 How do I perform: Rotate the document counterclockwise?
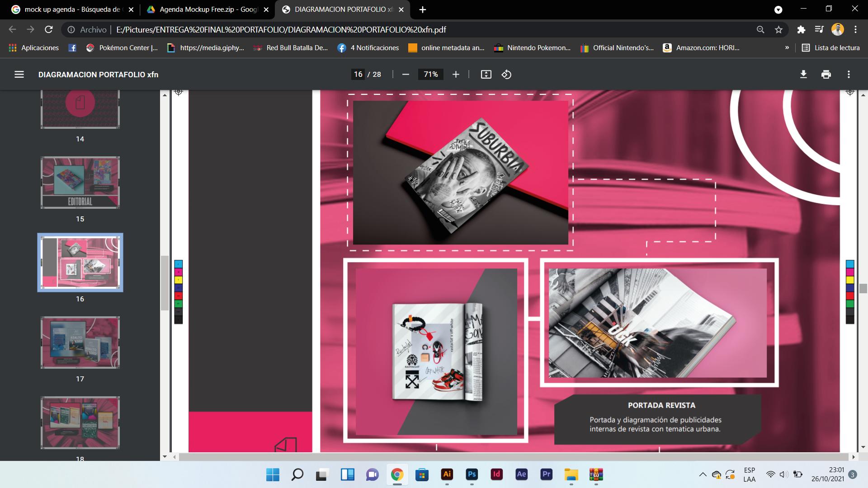coord(506,75)
